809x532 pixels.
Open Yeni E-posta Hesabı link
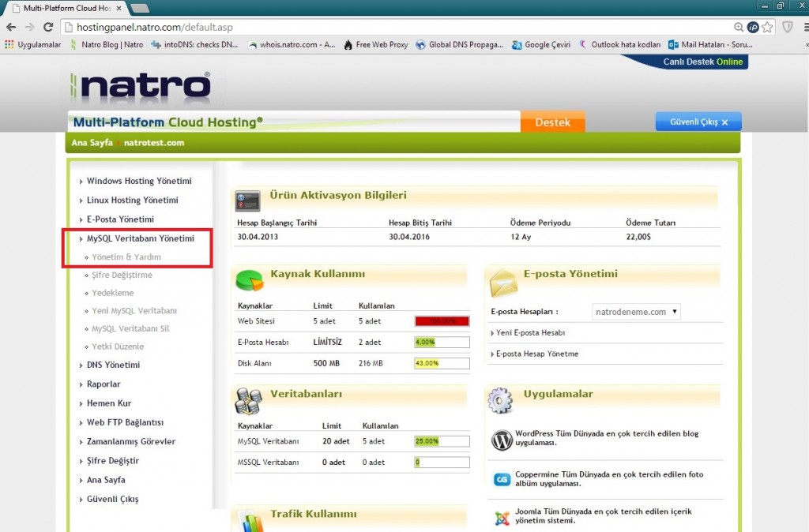(x=529, y=333)
